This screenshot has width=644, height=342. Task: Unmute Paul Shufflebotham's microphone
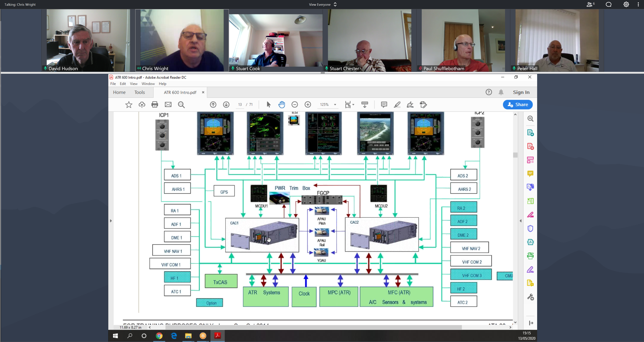(420, 68)
